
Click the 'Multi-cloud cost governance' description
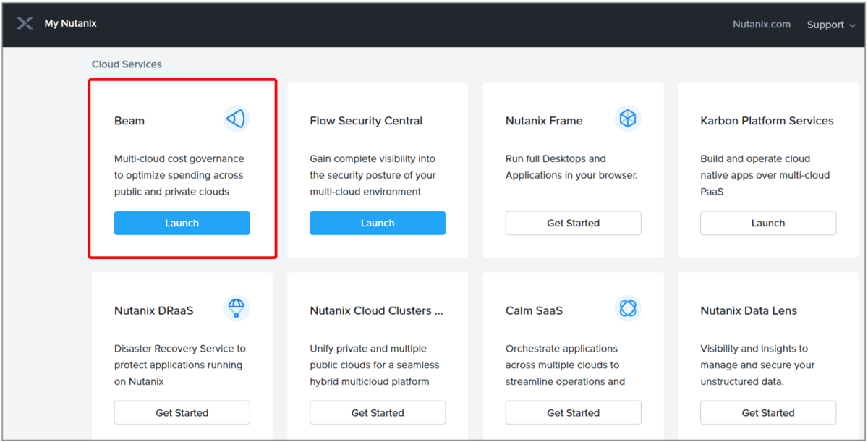click(x=179, y=175)
